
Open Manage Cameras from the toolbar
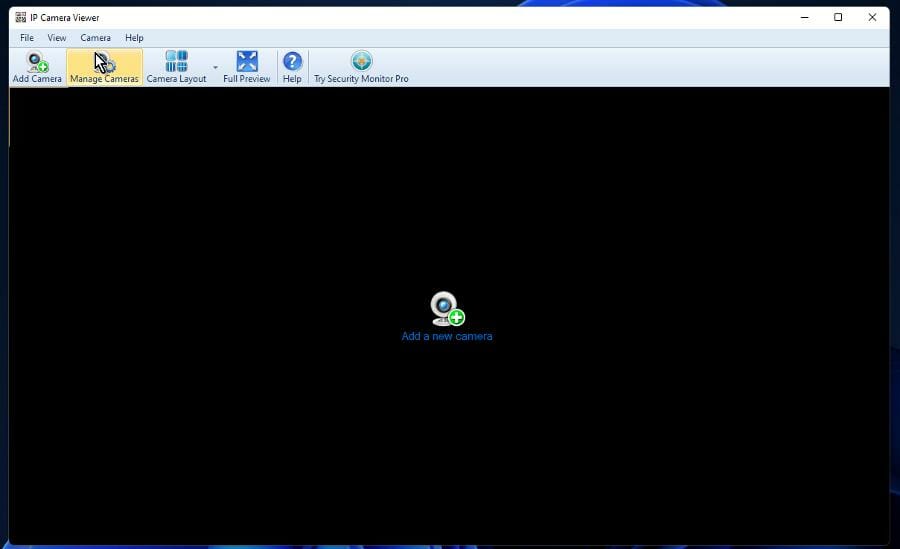click(x=104, y=63)
